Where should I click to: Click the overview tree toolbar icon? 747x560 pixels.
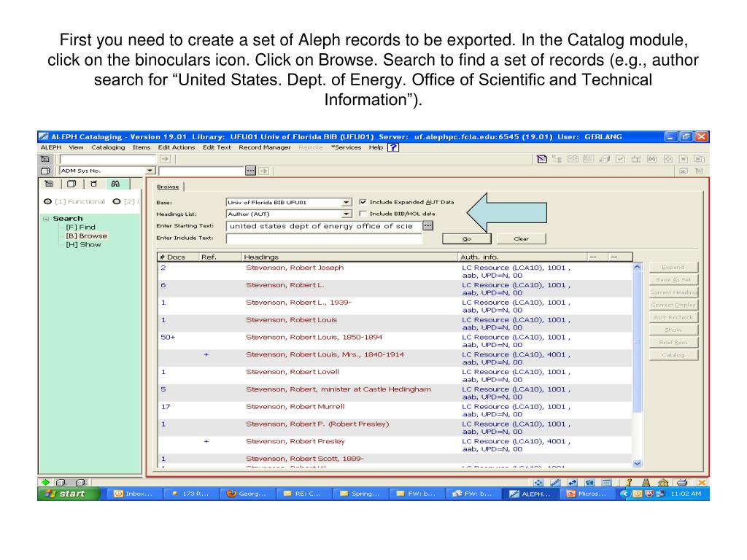point(557,159)
